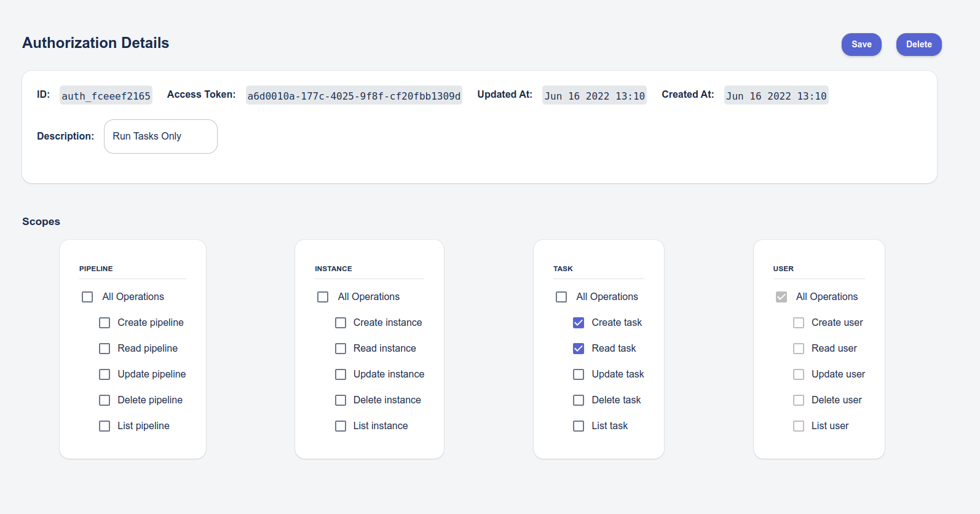Screen dimensions: 980x514
Task: Check All Operations under TASK
Action: pyautogui.click(x=561, y=297)
